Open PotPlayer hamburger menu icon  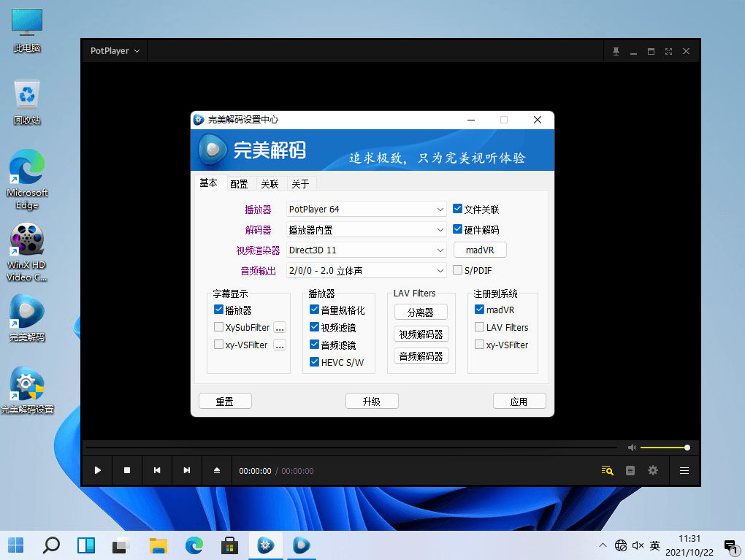(x=684, y=471)
